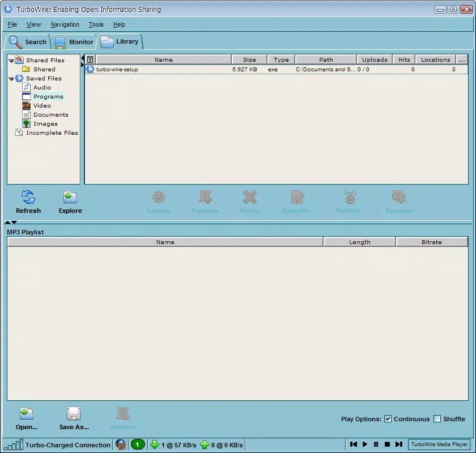Screen dimensions: 476x453
Task: Sort playlist by Name column
Action: [165, 242]
